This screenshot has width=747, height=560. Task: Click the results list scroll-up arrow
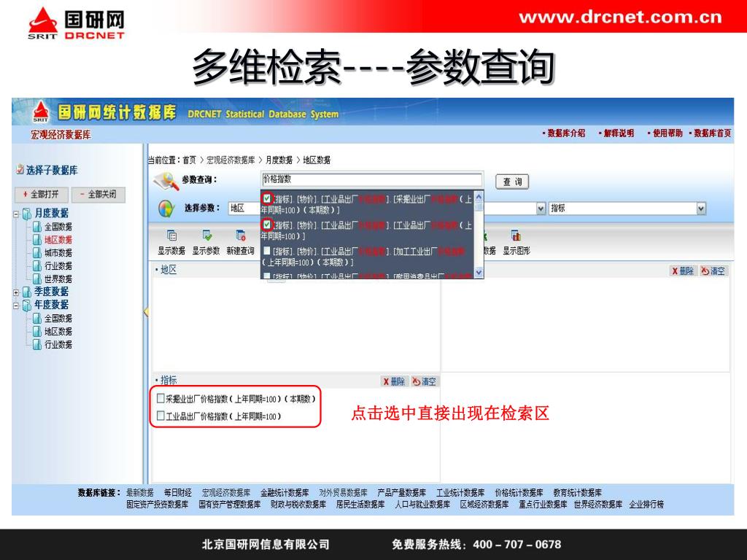479,196
